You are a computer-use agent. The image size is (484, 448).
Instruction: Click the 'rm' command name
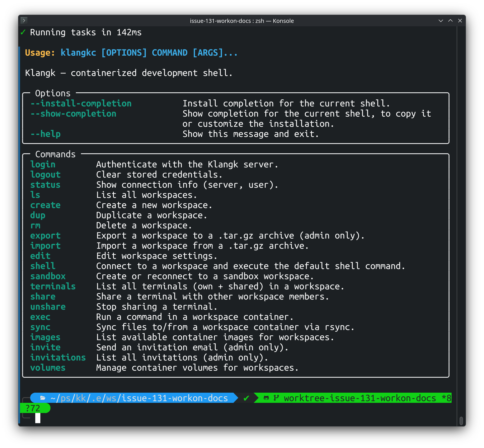pyautogui.click(x=35, y=225)
